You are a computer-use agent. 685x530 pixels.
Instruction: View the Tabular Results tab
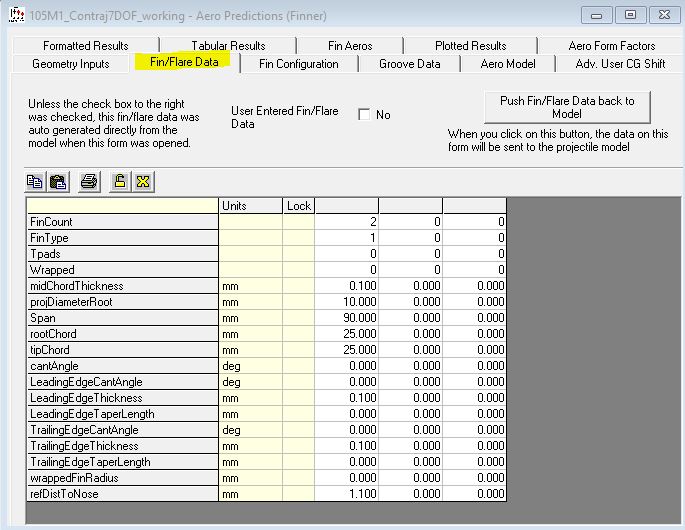[x=228, y=46]
